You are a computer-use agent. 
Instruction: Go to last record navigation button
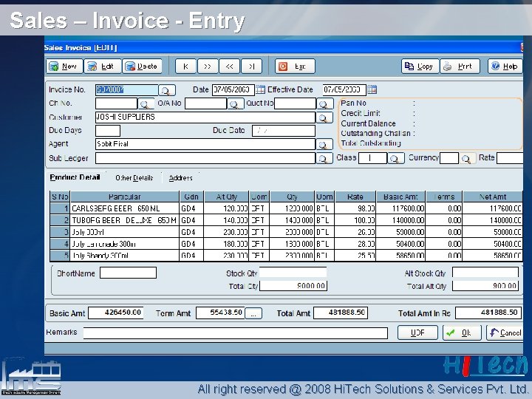[251, 66]
